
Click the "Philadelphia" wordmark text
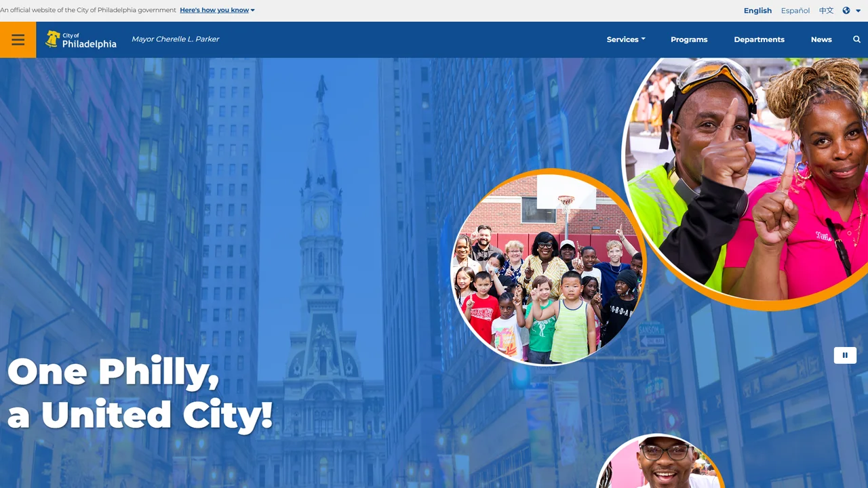coord(89,44)
